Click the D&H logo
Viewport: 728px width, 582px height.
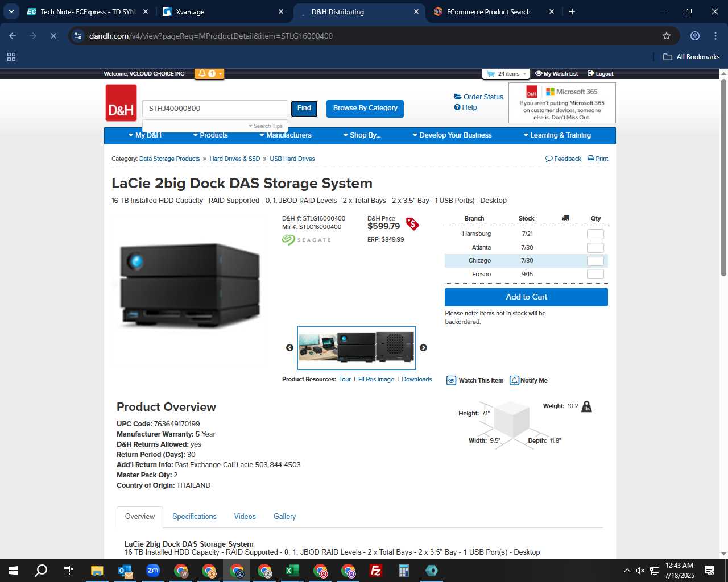[121, 103]
